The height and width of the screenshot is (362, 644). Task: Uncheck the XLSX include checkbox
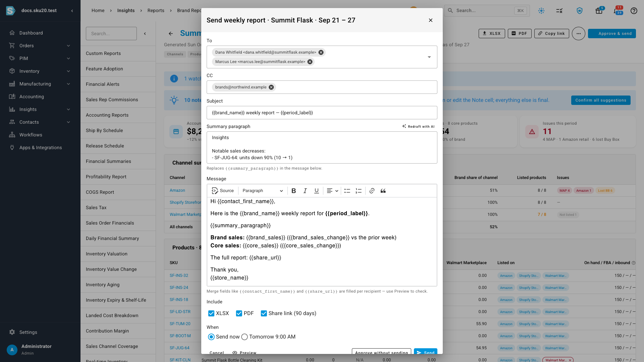pyautogui.click(x=211, y=313)
